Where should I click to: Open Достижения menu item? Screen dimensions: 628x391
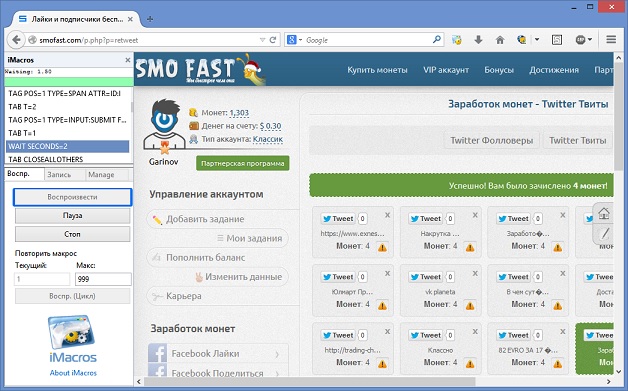(x=554, y=70)
